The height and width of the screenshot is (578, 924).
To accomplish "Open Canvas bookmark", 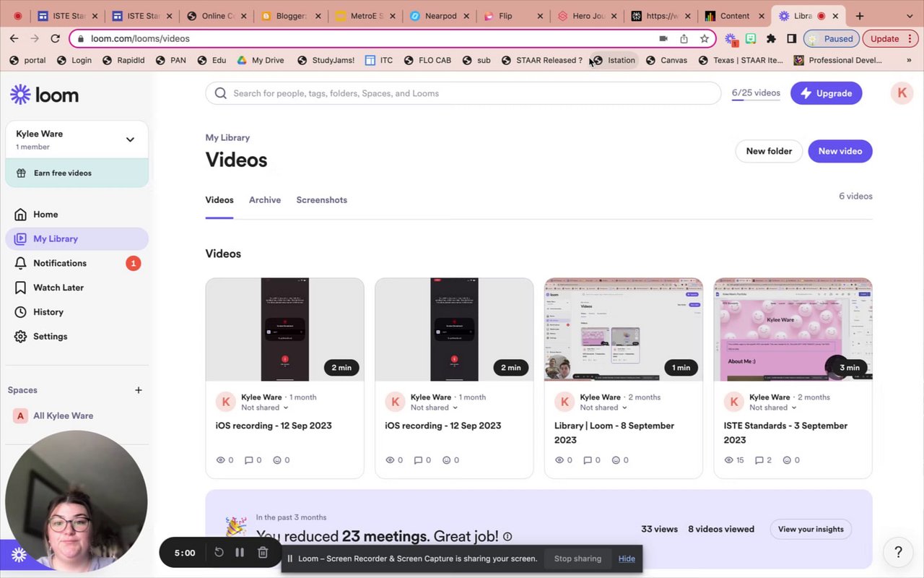I will pos(666,61).
